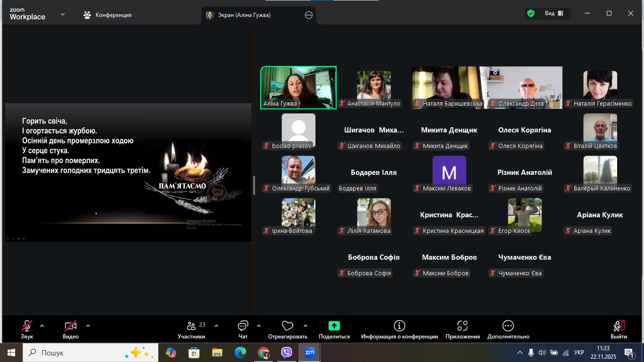Turn on camera with Видео button
This screenshot has width=644, height=362.
71,326
